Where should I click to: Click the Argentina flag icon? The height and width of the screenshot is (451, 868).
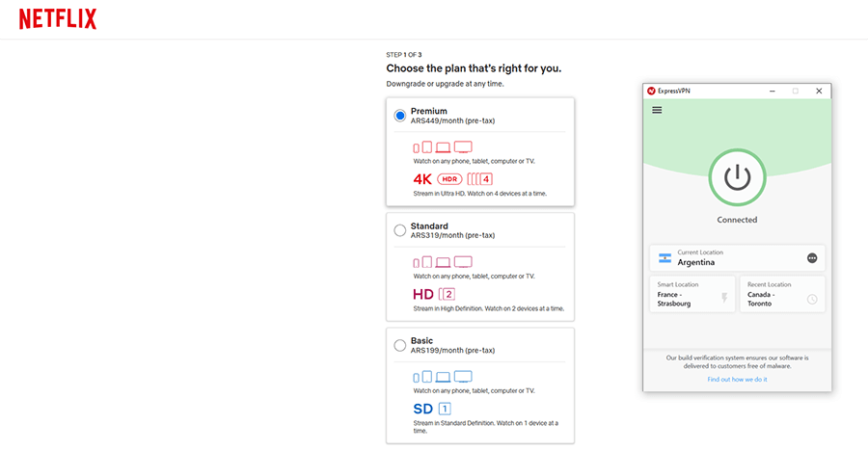[665, 258]
